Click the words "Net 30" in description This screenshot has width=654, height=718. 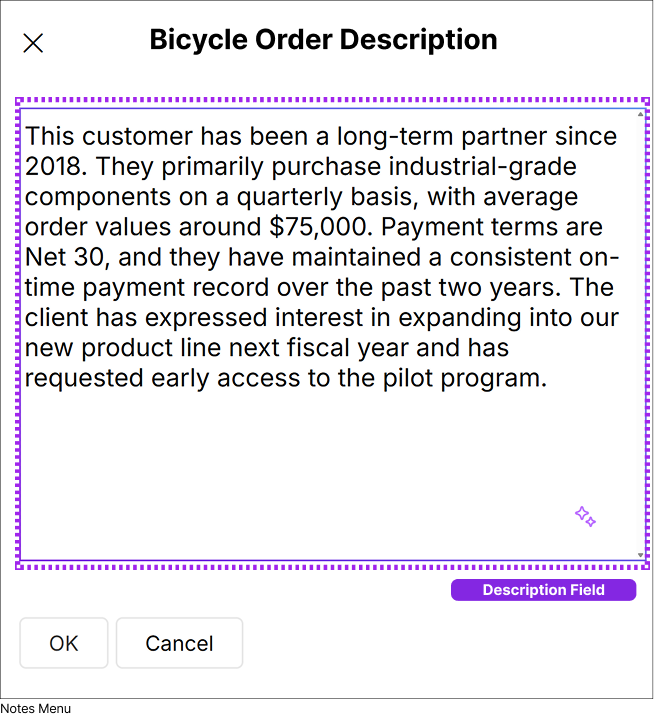(61, 257)
